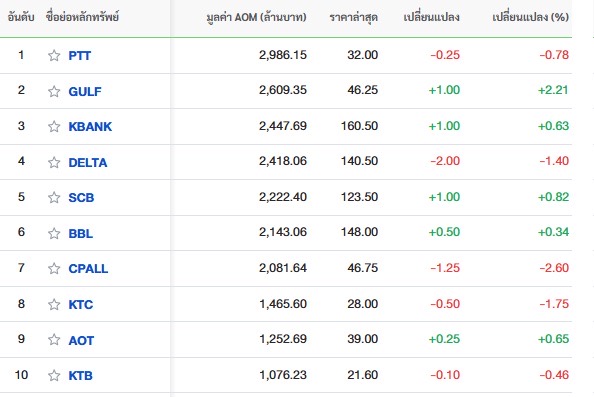
Task: Click the อันดับ ranking column header
Action: (21, 17)
